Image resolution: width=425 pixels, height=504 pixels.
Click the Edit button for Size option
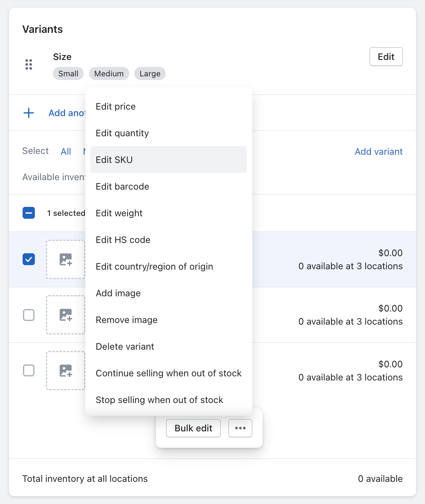[386, 57]
